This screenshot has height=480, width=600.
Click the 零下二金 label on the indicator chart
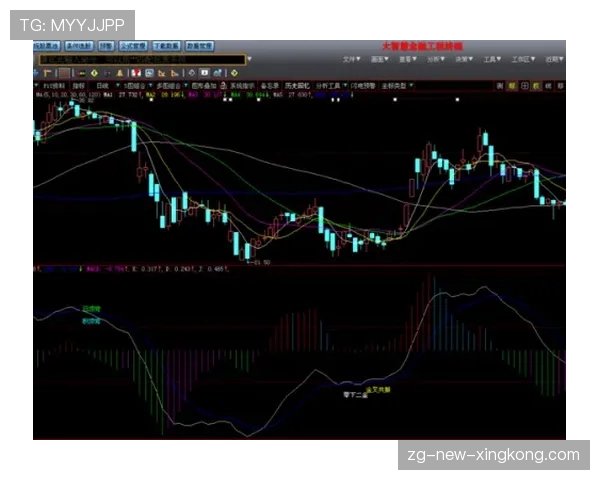point(355,395)
